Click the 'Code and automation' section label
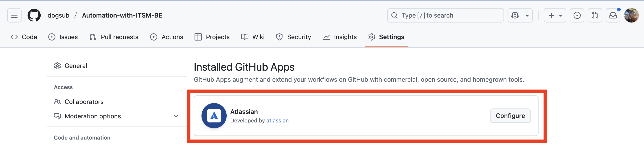This screenshot has height=149, width=644. point(82,138)
